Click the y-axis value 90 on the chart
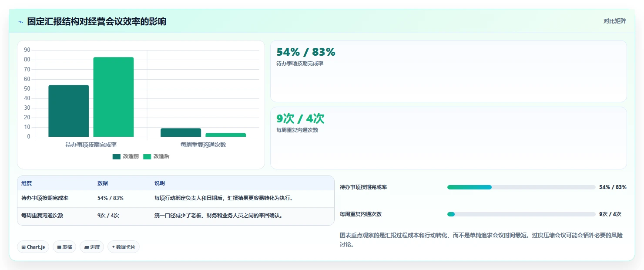 pos(27,50)
